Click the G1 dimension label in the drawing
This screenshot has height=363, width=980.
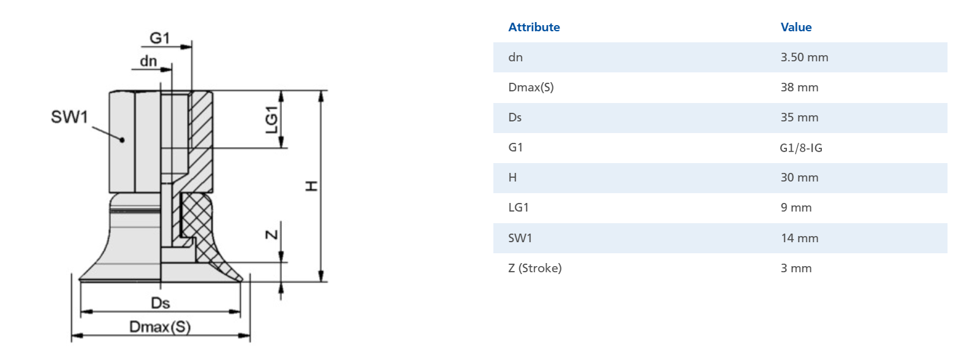[x=159, y=38]
